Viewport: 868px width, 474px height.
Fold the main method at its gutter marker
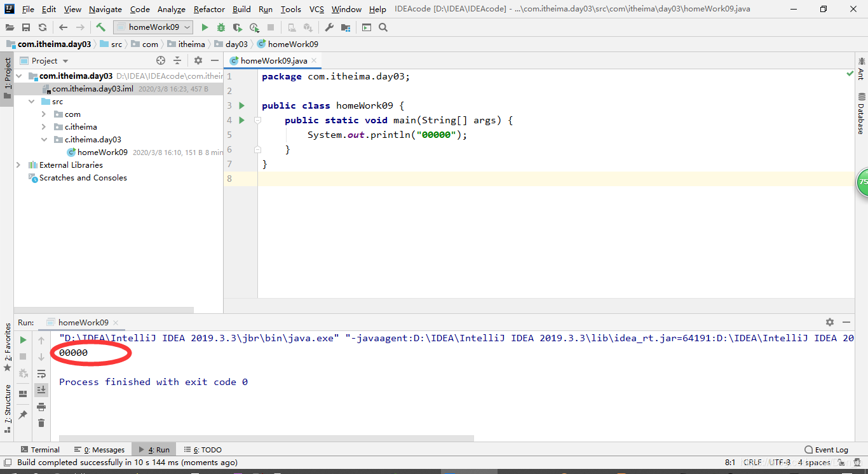(x=257, y=120)
